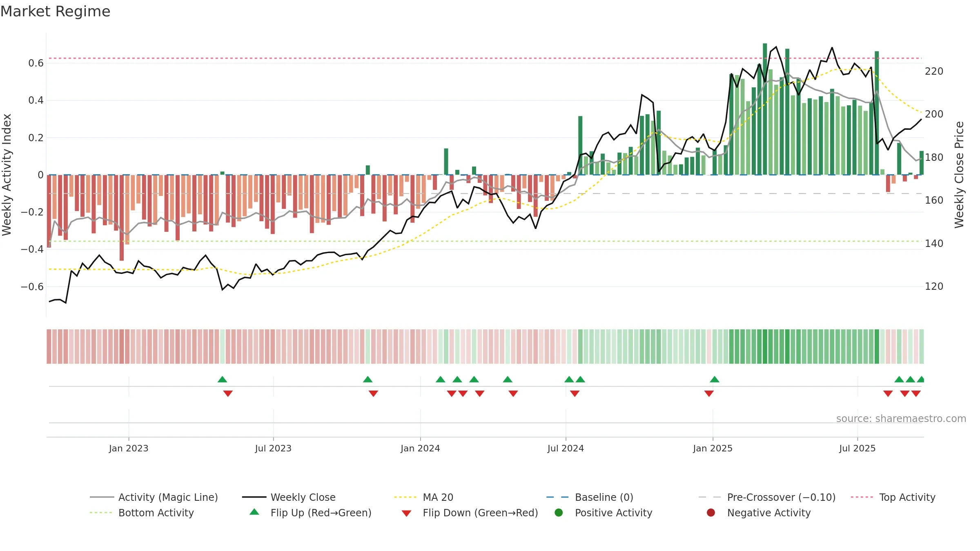Click the 220 right axis tick label
This screenshot has height=551, width=980.
point(934,71)
